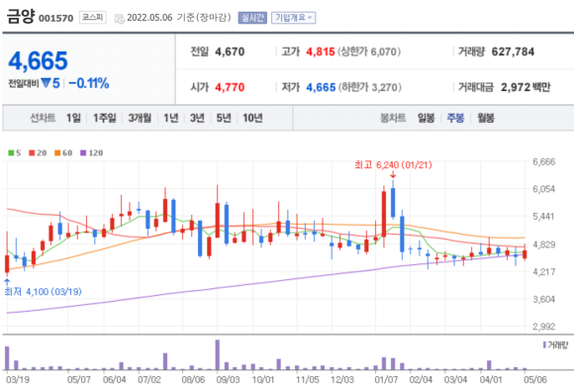Click the 상한가 6,070 text
This screenshot has width=574, height=392.
[369, 51]
